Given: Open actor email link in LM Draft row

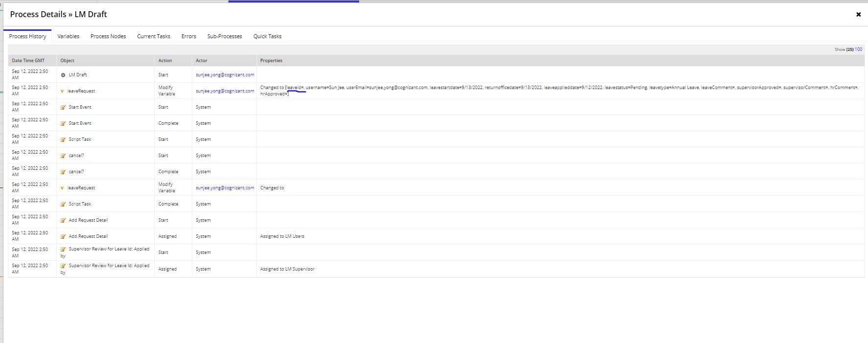Looking at the screenshot, I should [225, 75].
